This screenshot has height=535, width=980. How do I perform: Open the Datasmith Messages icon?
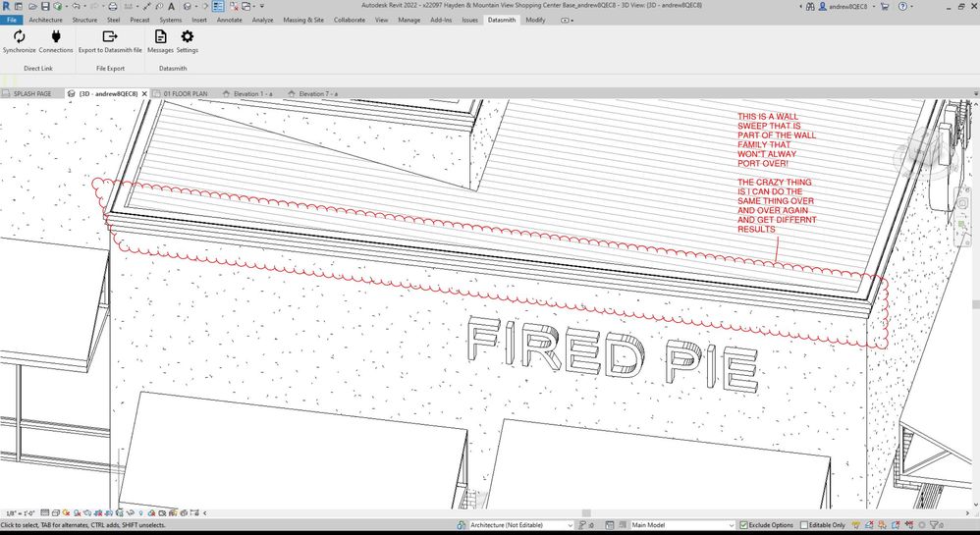[x=161, y=37]
